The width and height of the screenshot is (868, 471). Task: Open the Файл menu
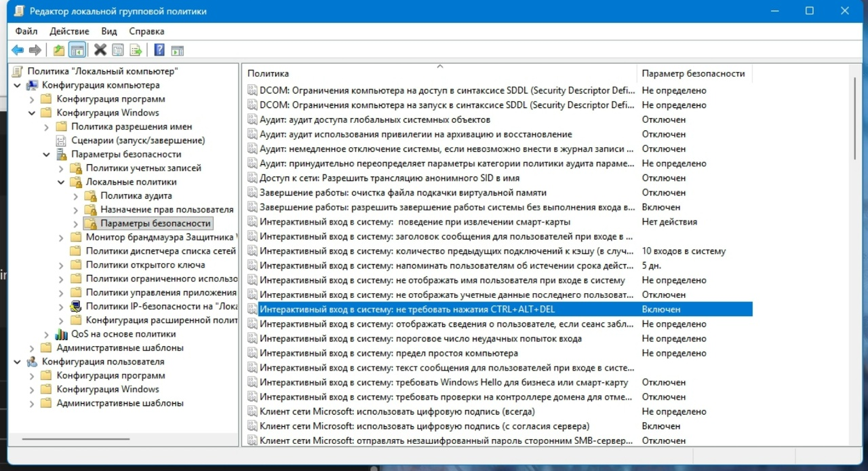pyautogui.click(x=26, y=31)
